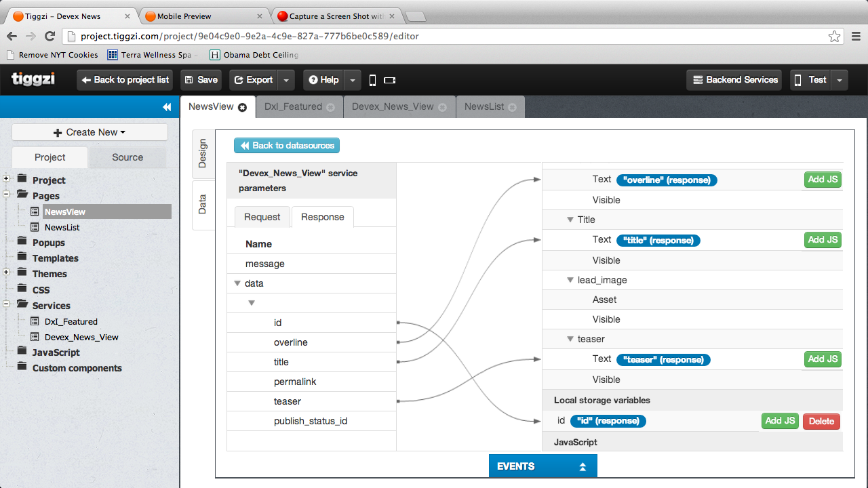Click the browser back arrow
Screen dimensions: 868x488
[12, 37]
